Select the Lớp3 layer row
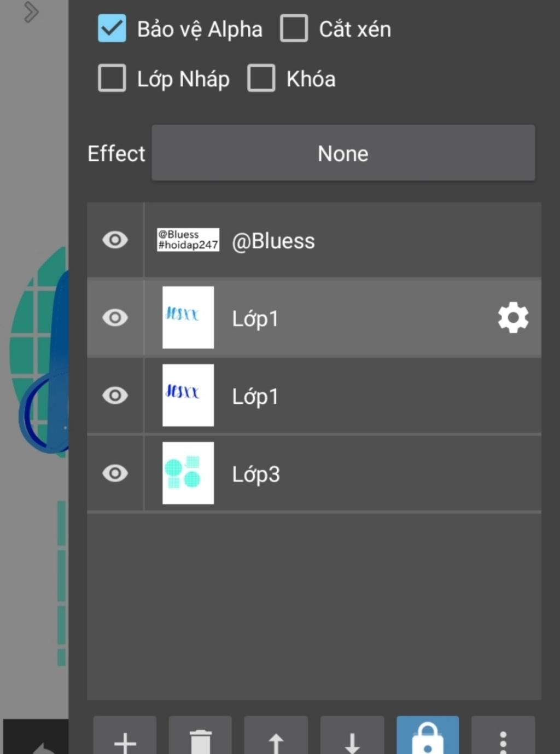 tap(314, 473)
